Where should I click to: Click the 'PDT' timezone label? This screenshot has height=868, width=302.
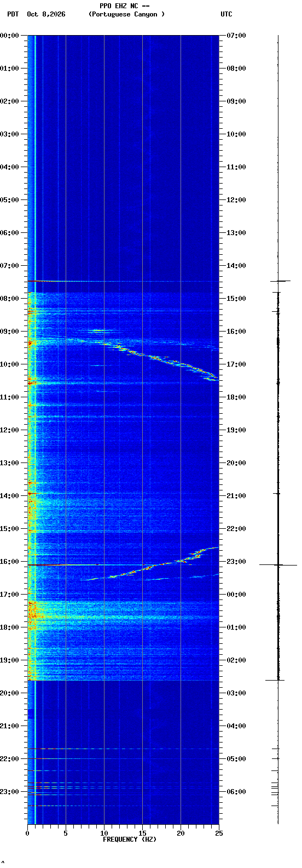pyautogui.click(x=13, y=14)
